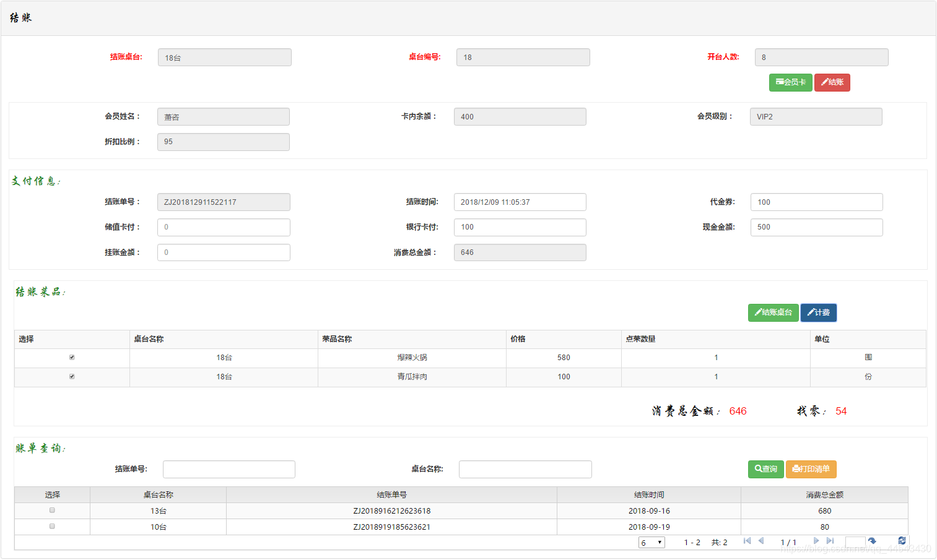The image size is (937, 560).
Task: Click the 储值卡付 stored-value input field
Action: point(224,227)
